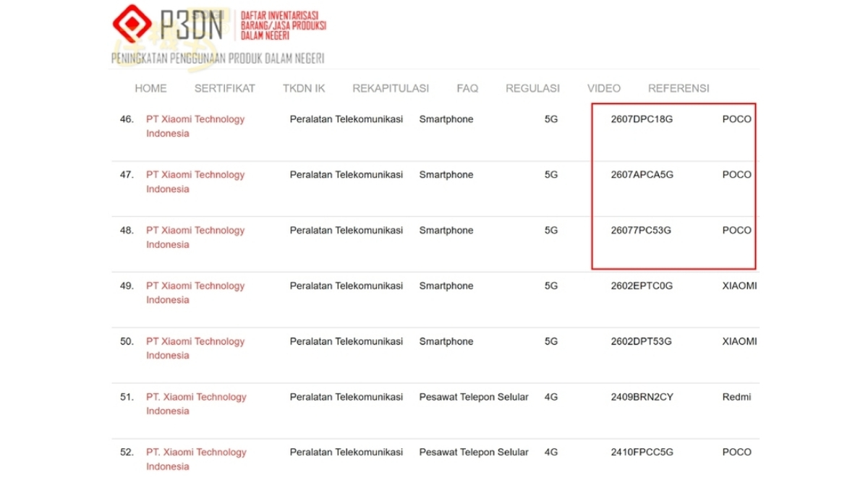Select model number 2607DPC18G cell
This screenshot has width=868, height=488.
point(642,119)
